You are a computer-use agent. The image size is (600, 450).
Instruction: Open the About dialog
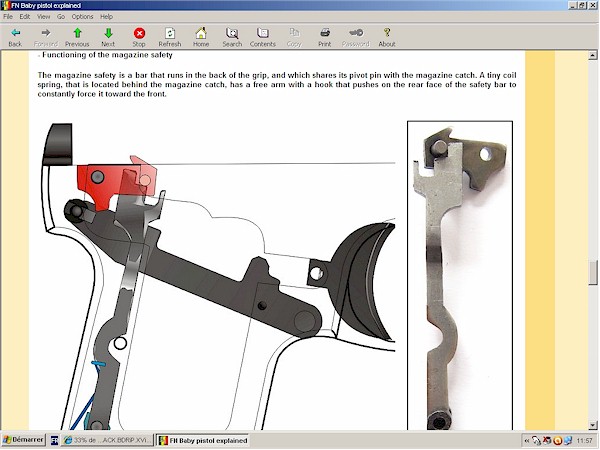point(387,38)
